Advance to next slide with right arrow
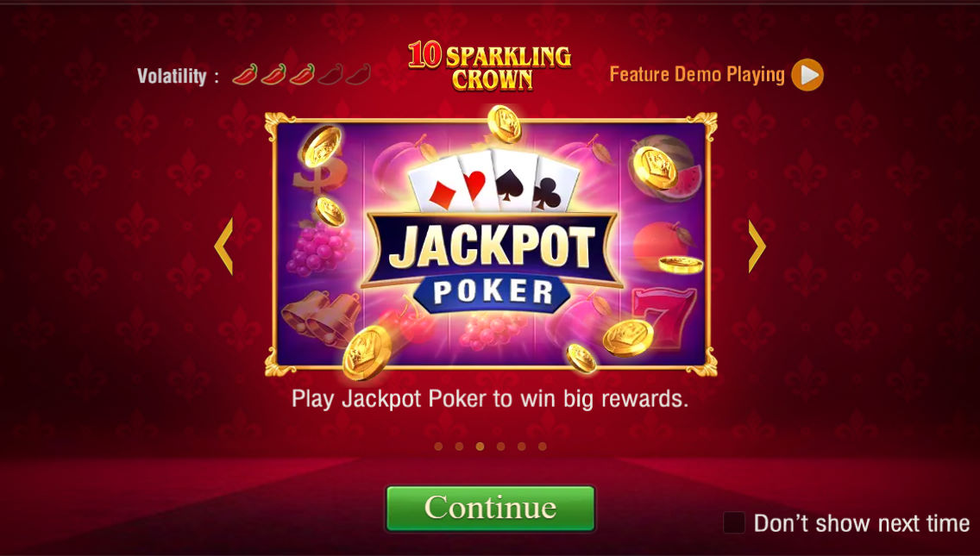Viewport: 980px width, 556px height. coord(757,246)
